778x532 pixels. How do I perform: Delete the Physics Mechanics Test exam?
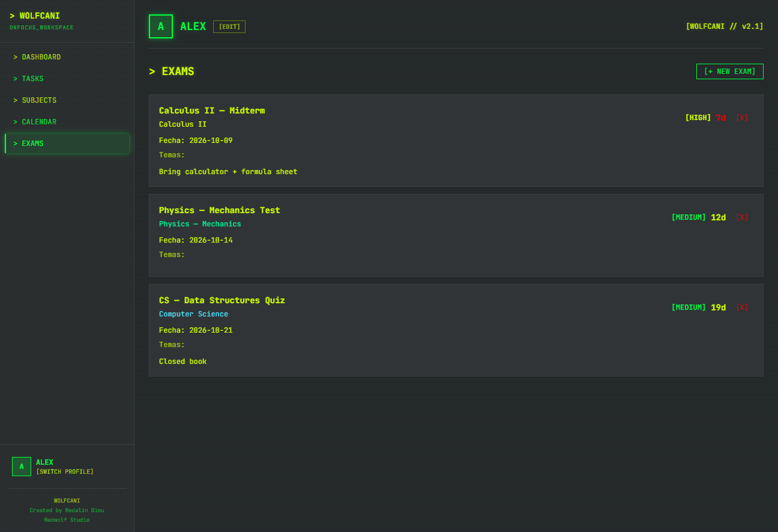pos(742,217)
